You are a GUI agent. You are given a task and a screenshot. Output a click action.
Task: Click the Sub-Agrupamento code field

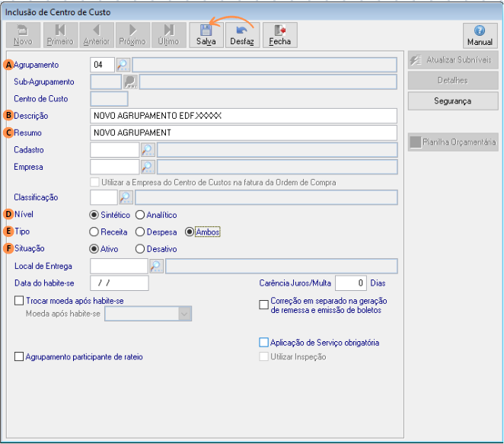(x=106, y=82)
